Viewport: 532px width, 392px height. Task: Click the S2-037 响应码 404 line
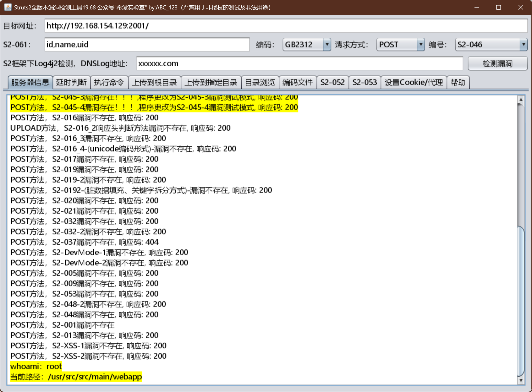pos(85,242)
